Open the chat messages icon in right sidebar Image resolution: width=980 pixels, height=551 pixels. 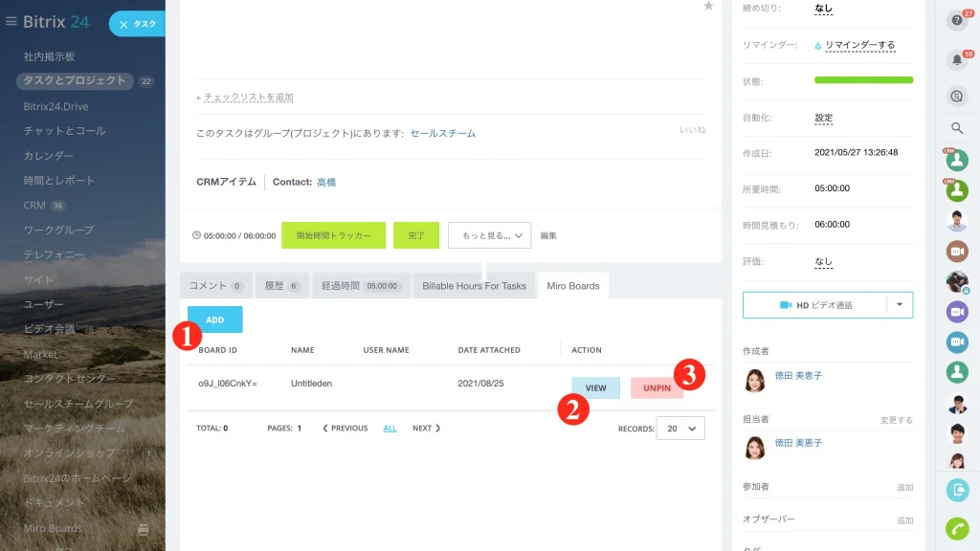(957, 97)
